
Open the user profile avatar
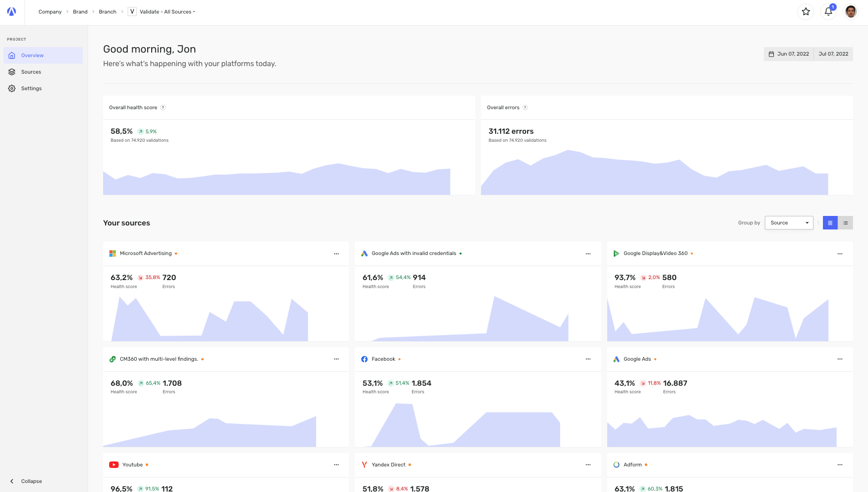[x=851, y=12]
